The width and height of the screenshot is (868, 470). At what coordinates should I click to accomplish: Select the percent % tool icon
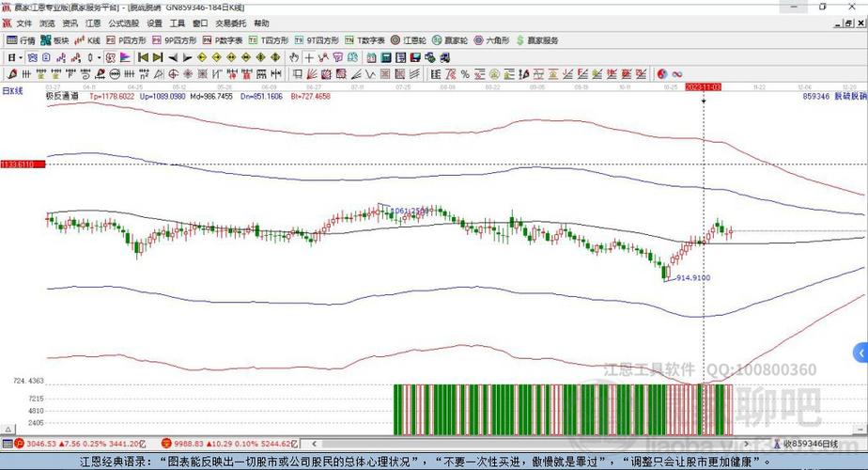click(x=465, y=73)
